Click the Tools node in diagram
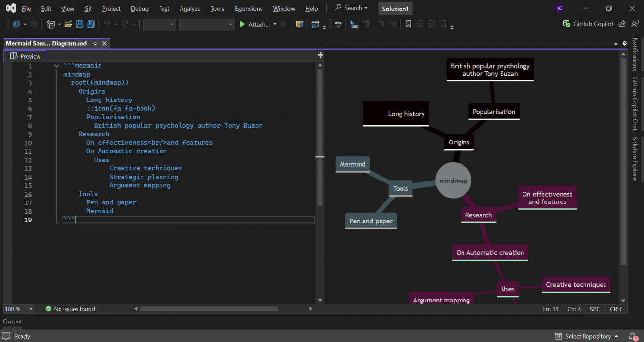 tap(401, 189)
